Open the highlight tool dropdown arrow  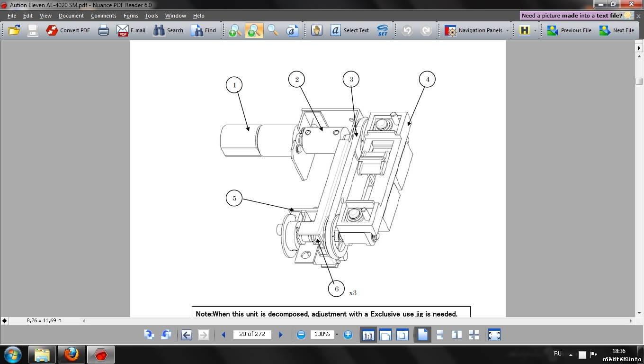[x=535, y=30]
